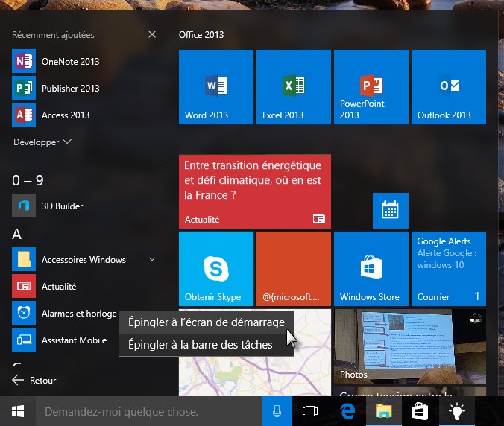Launch 3D Builder from the app list
The width and height of the screenshot is (504, 426).
tap(62, 206)
